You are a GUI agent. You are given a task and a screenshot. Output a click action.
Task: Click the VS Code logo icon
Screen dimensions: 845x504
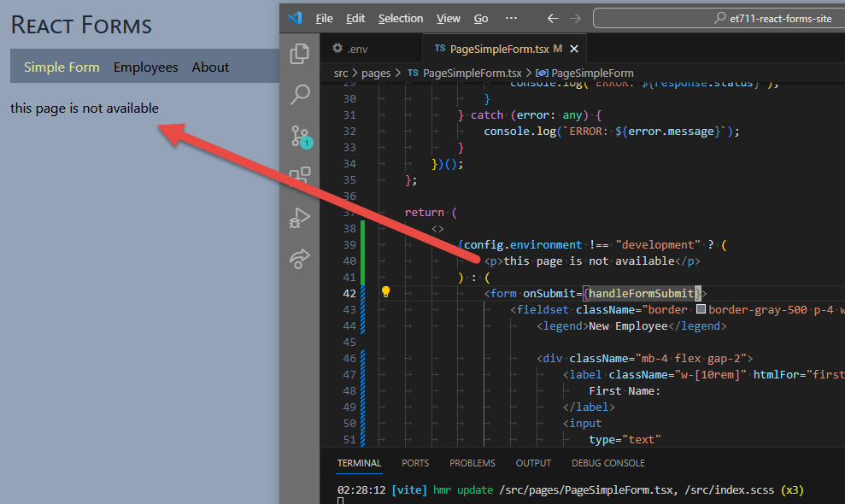click(x=295, y=18)
